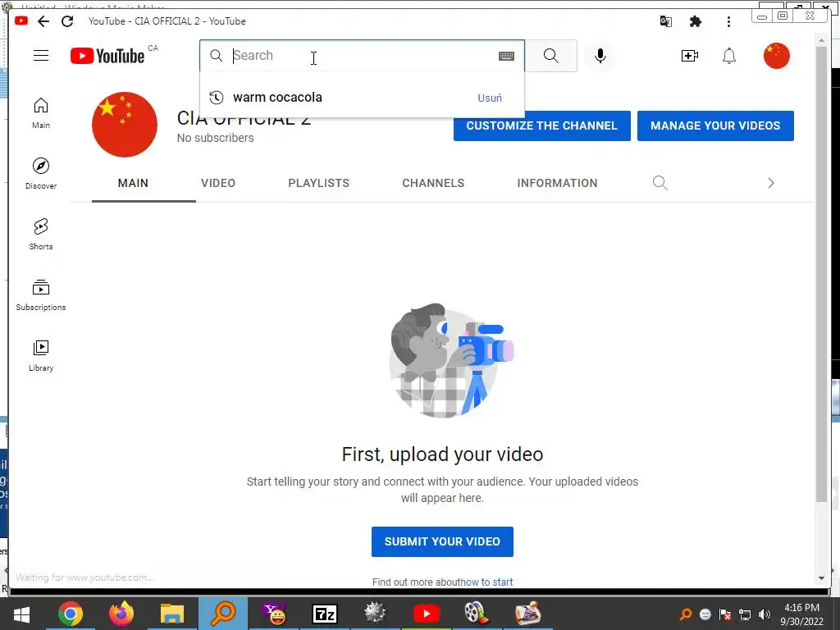Open the network tray icon
This screenshot has width=840, height=630.
745,614
